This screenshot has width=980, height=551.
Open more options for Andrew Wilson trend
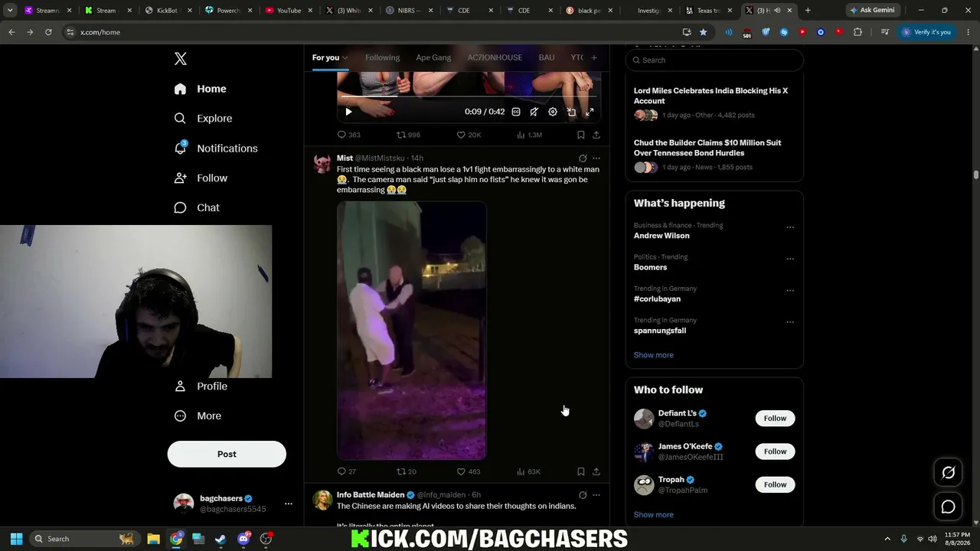tap(790, 227)
